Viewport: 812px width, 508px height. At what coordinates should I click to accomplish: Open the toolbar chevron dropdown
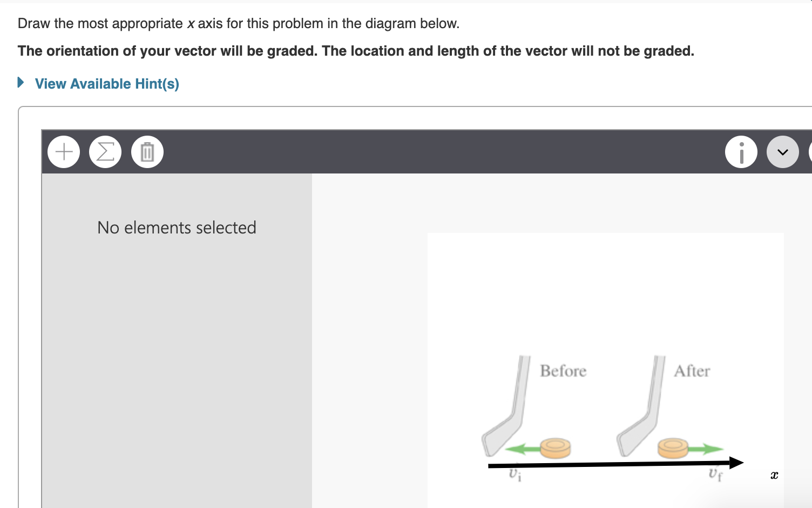782,152
